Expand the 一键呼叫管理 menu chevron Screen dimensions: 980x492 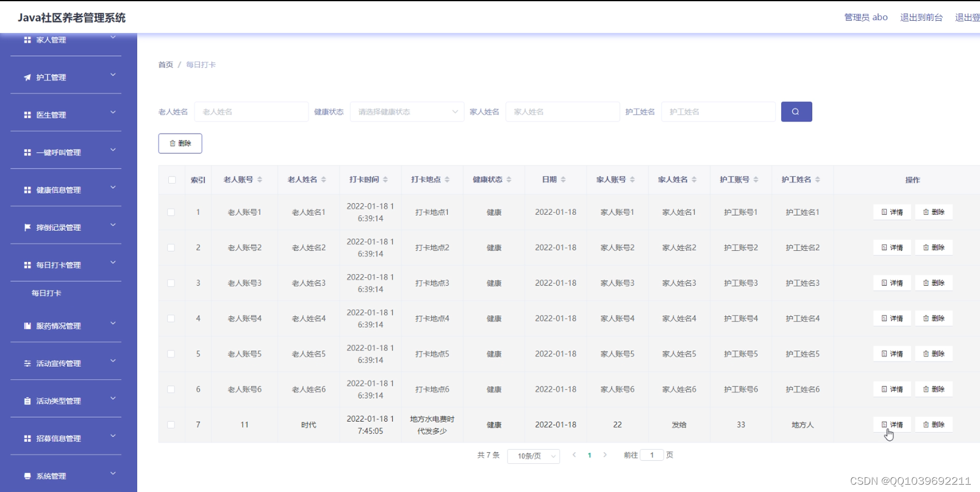(x=113, y=150)
